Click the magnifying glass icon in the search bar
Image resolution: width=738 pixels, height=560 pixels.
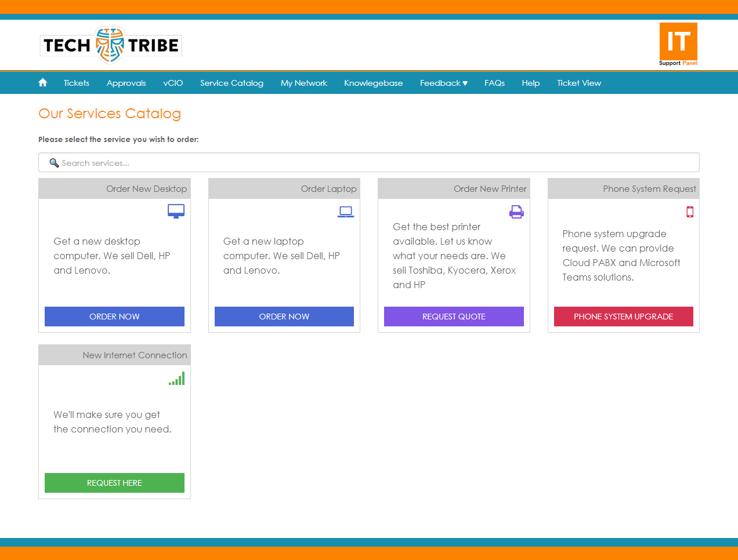click(x=54, y=162)
